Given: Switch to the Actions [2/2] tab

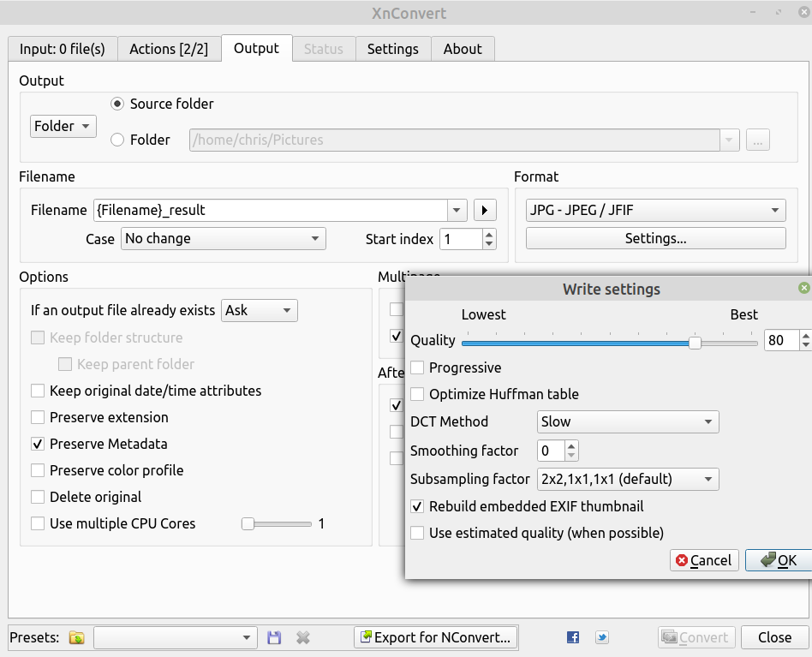Looking at the screenshot, I should pyautogui.click(x=169, y=49).
